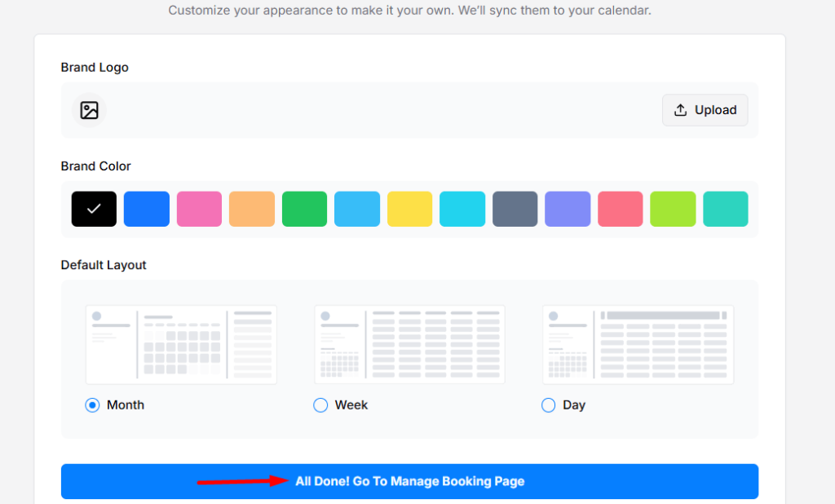Pick the lime green brand color swatch
835x504 pixels.
click(673, 209)
